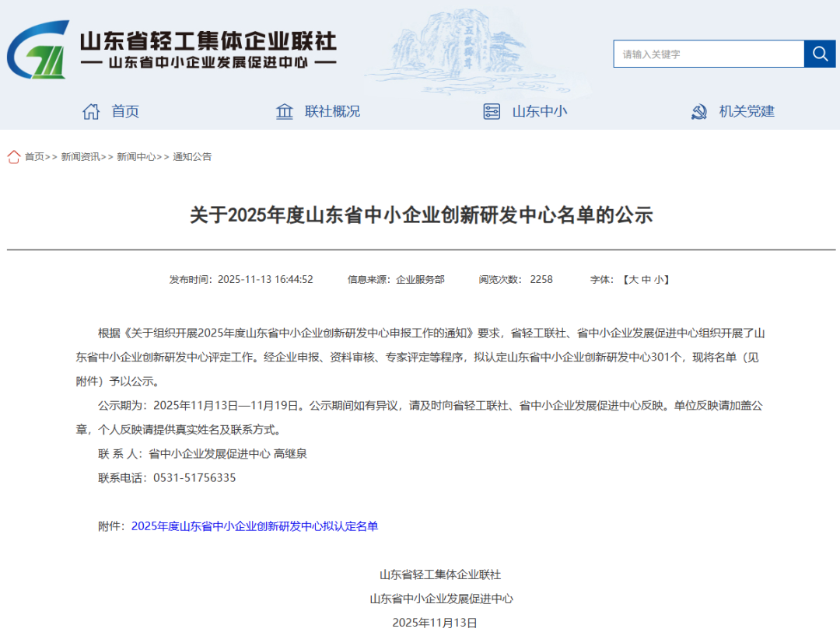Set font size to 中 (medium)
The image size is (840, 639).
pos(646,279)
